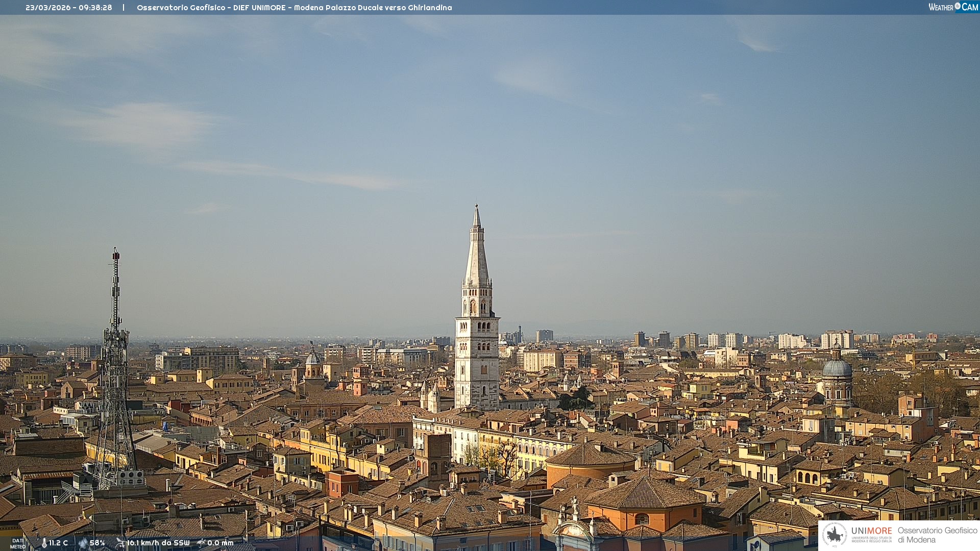The image size is (980, 551).
Task: Click the 16.1 km/h da SSW wind reading
Action: tap(158, 543)
